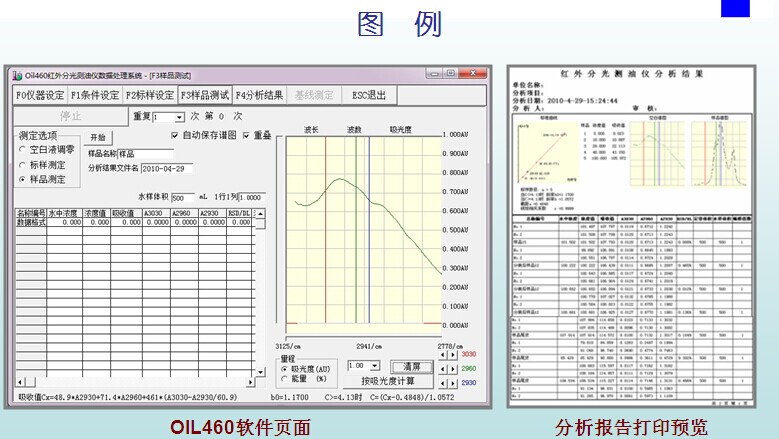Viewport: 779px width, 439px height.
Task: Open F4分析结果 tab
Action: pos(259,95)
